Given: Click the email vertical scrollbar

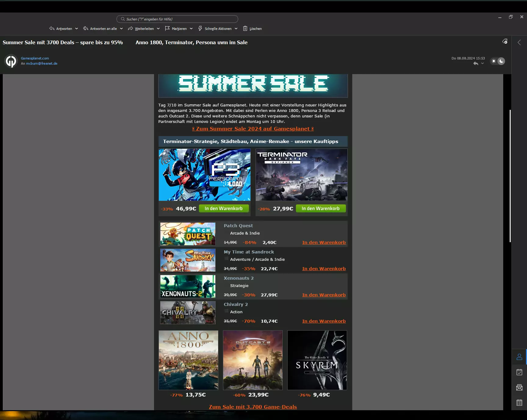Looking at the screenshot, I should pos(510,176).
